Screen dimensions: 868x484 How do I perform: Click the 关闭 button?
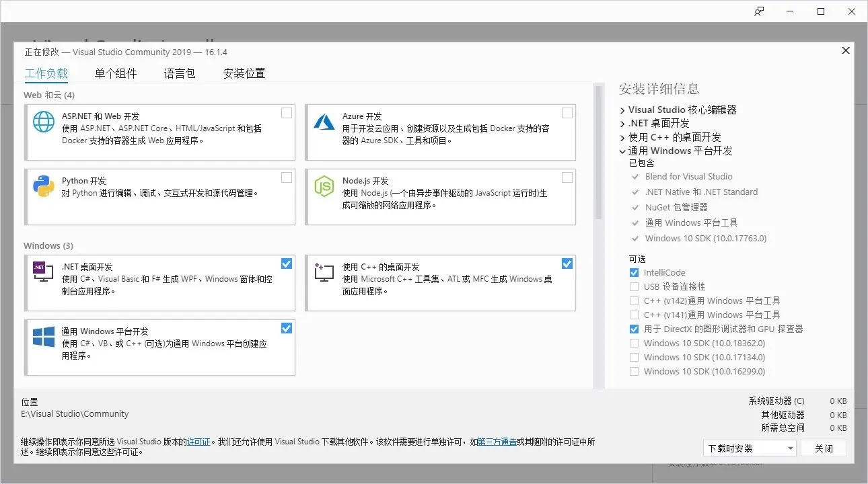(824, 448)
